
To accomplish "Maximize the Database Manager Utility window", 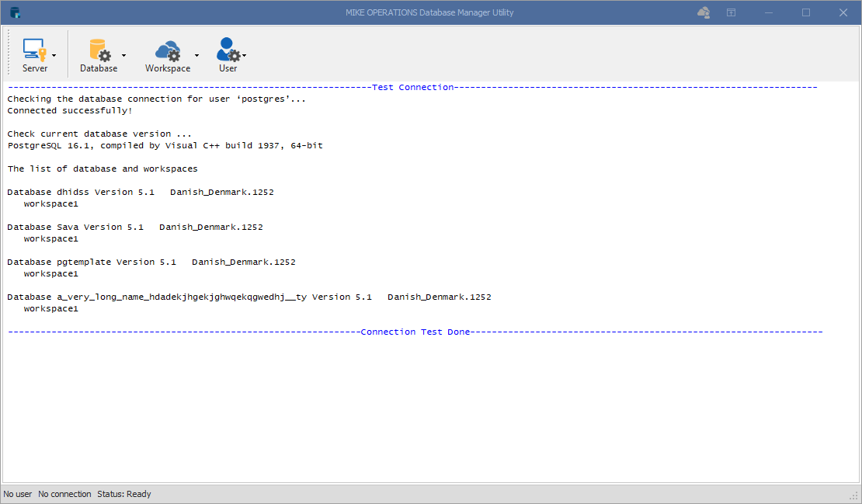I will coord(805,12).
